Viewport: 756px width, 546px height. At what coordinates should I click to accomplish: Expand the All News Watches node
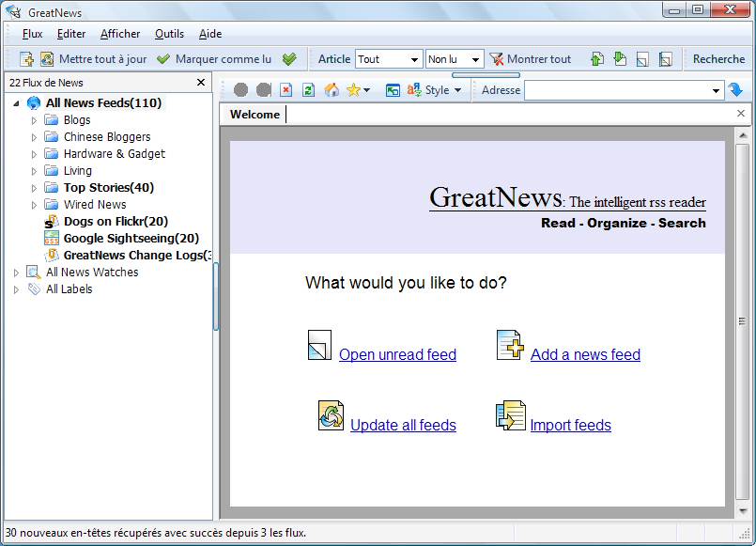click(x=16, y=273)
